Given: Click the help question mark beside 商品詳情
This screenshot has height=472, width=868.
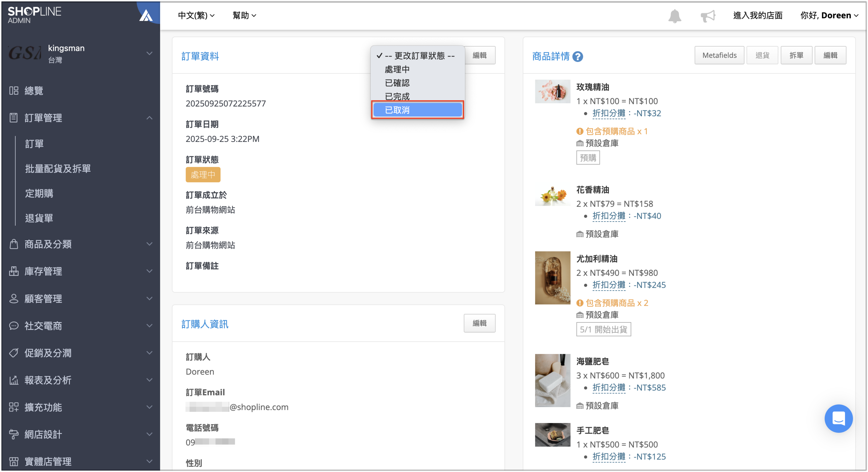Looking at the screenshot, I should click(578, 57).
